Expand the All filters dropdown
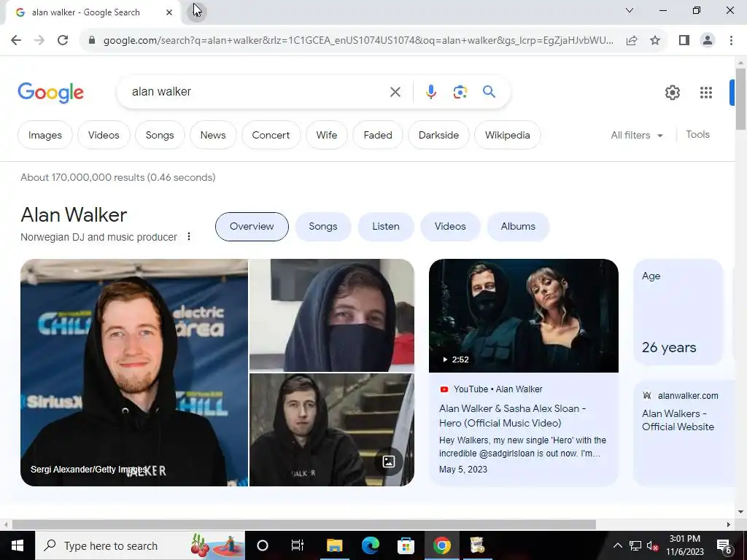 pos(637,135)
